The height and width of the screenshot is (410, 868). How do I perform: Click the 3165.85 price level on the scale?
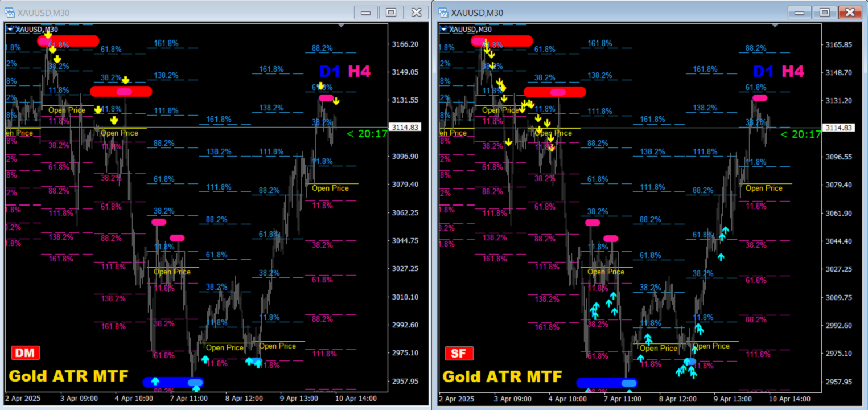840,44
